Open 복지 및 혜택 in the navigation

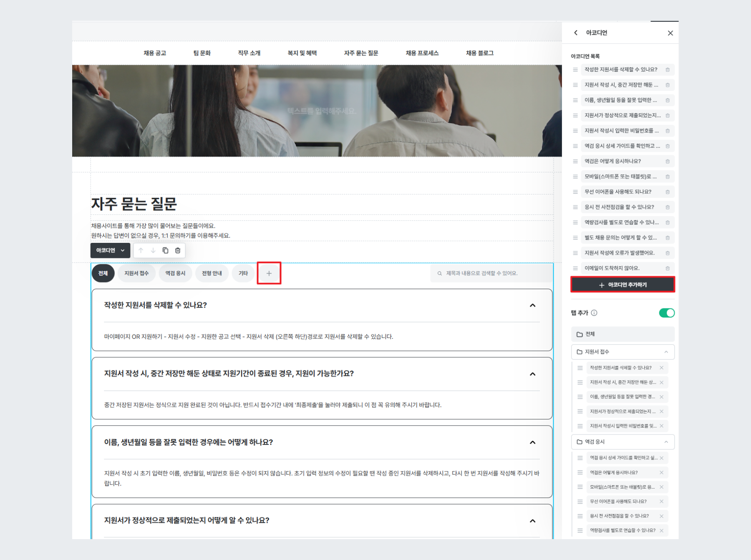pyautogui.click(x=302, y=53)
